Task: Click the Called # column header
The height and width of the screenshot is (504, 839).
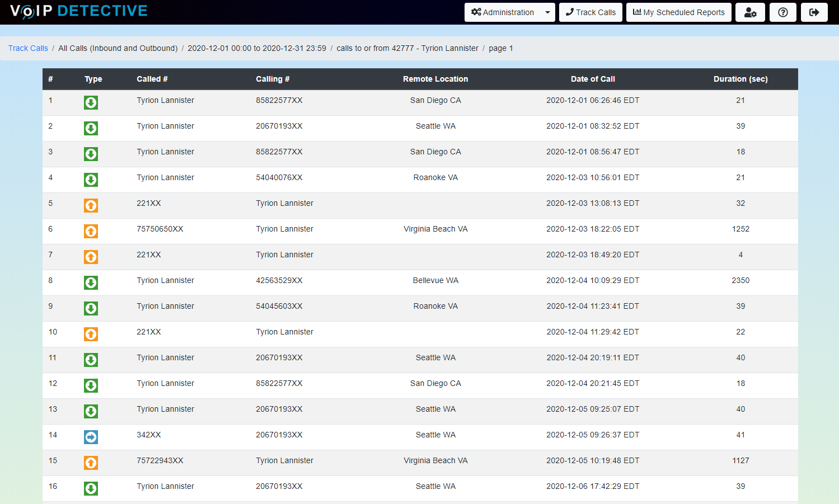Action: point(152,79)
